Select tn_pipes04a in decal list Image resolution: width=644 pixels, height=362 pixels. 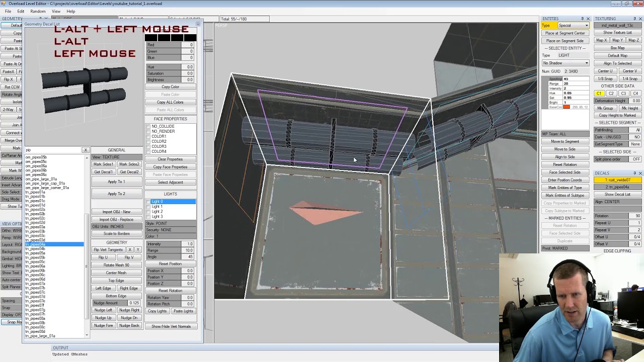pyautogui.click(x=54, y=244)
